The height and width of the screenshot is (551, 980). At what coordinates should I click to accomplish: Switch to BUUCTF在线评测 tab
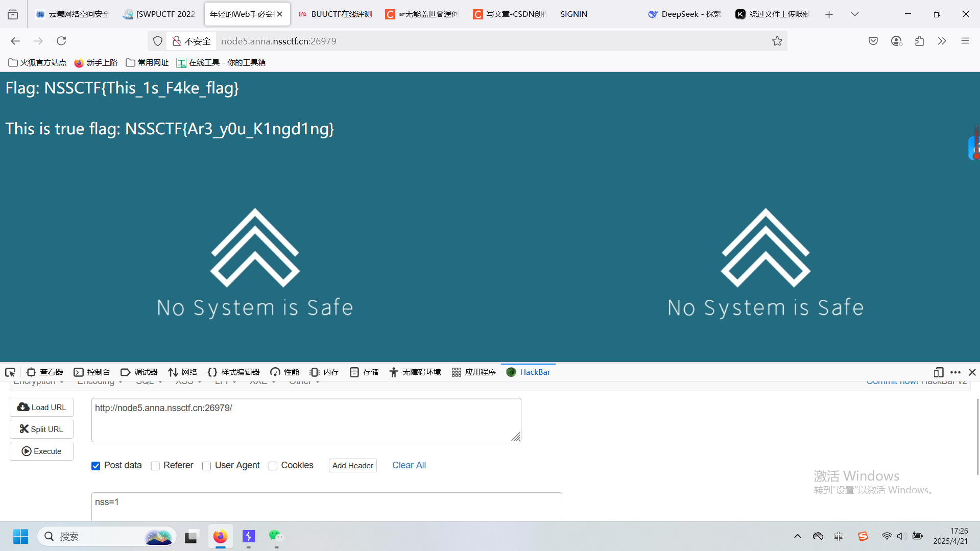(x=336, y=14)
